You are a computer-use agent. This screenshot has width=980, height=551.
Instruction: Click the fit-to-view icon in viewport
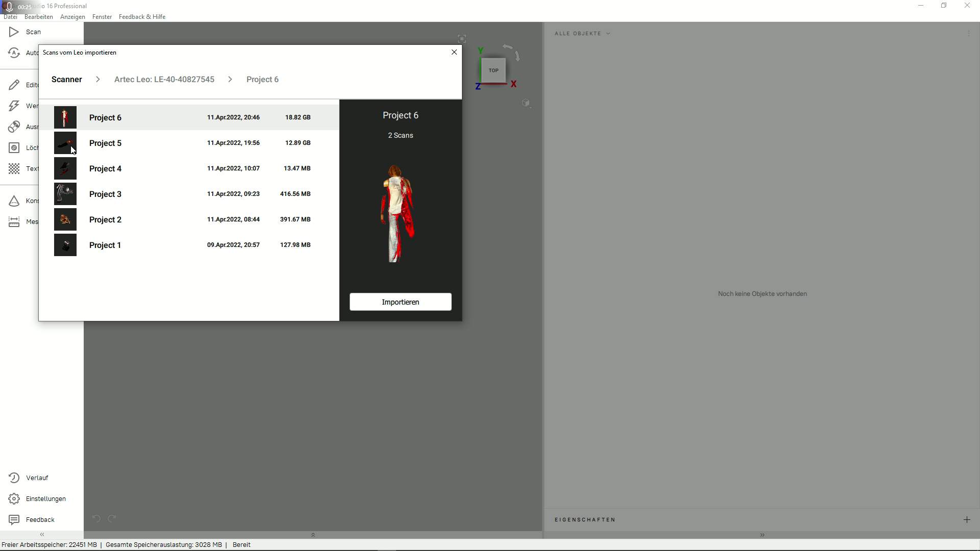(x=462, y=39)
